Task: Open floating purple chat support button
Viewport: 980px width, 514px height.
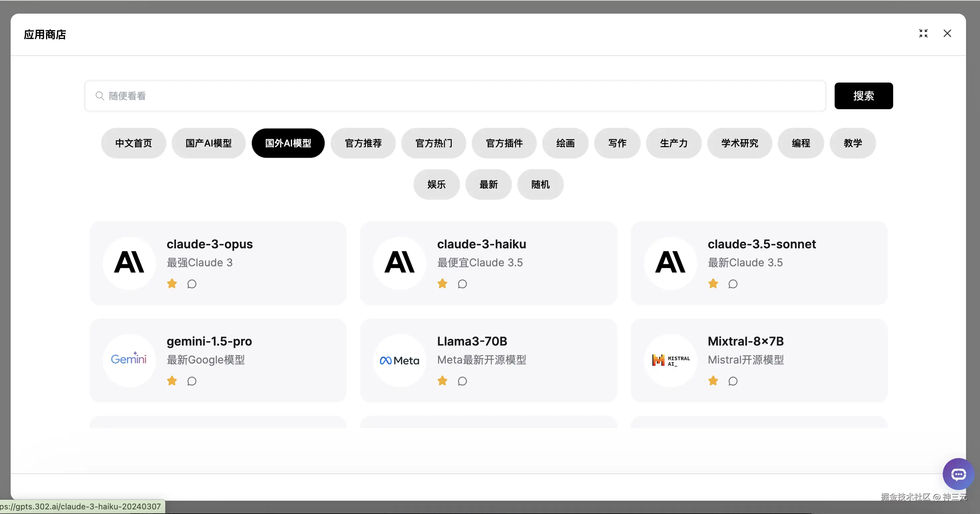Action: (x=958, y=474)
